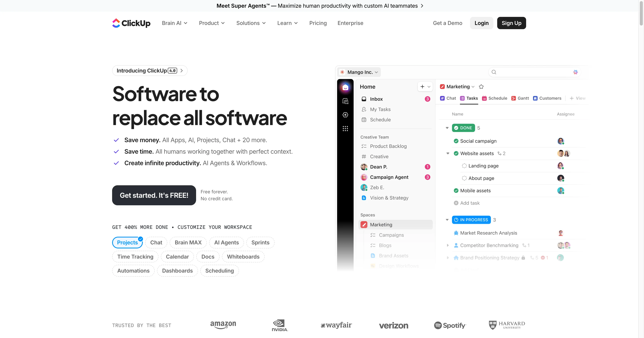644x338 pixels.
Task: Open the Home plus dropdown button
Action: [x=425, y=87]
